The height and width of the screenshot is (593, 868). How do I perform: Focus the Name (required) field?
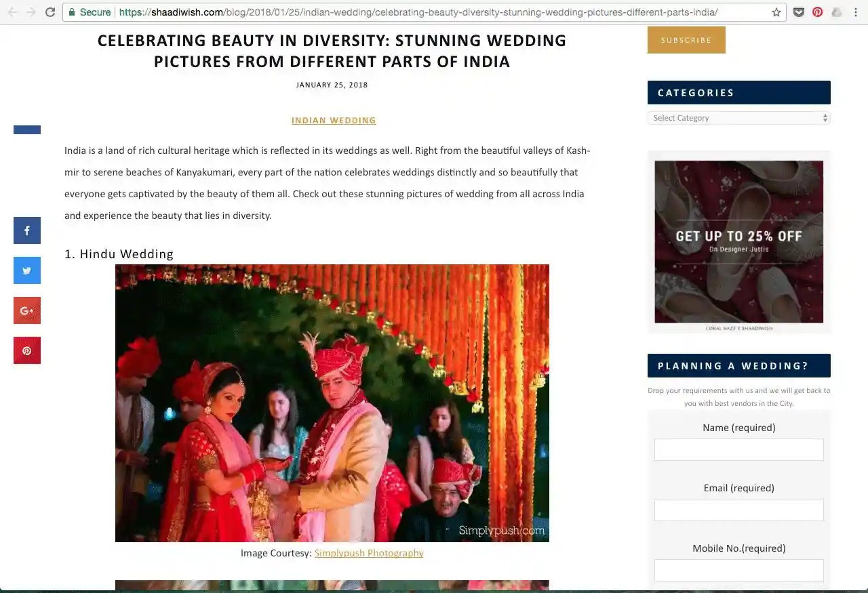coord(739,450)
